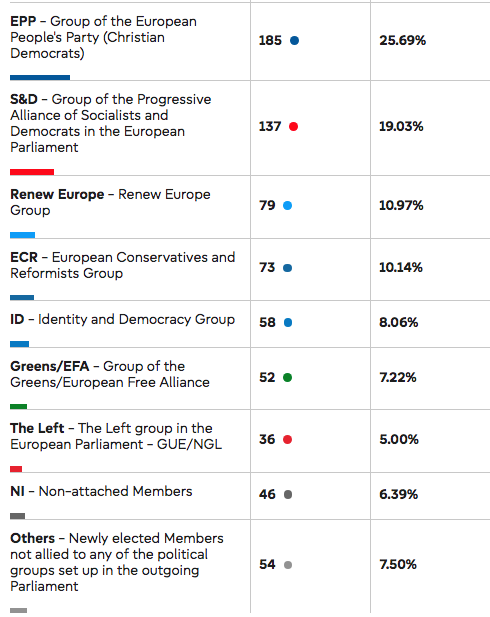Click the blue dot next to 73
Viewport: 490px width, 617px height.
287,268
